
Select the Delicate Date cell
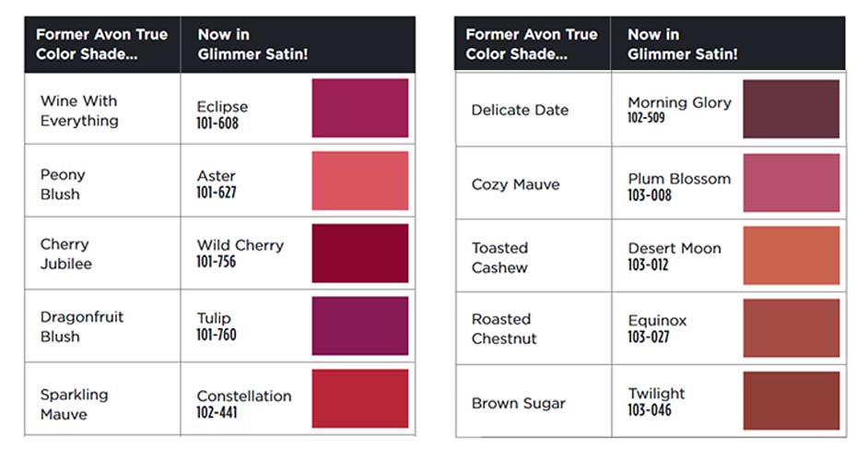click(x=534, y=109)
